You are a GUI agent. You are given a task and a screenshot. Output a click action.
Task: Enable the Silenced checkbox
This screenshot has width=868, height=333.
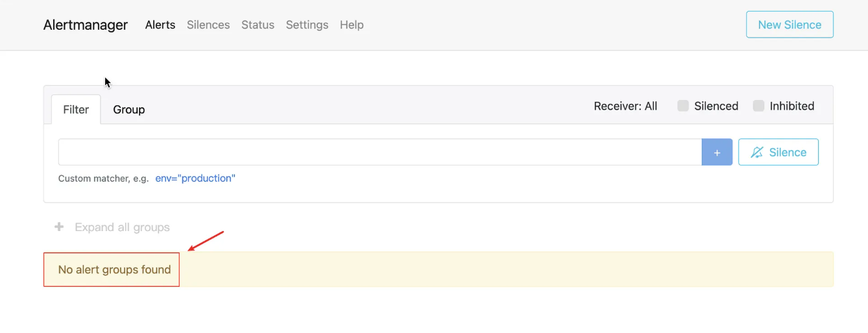[x=683, y=106]
